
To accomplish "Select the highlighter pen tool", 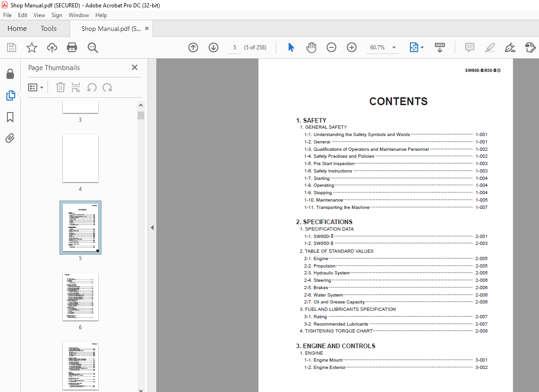I will click(x=490, y=48).
